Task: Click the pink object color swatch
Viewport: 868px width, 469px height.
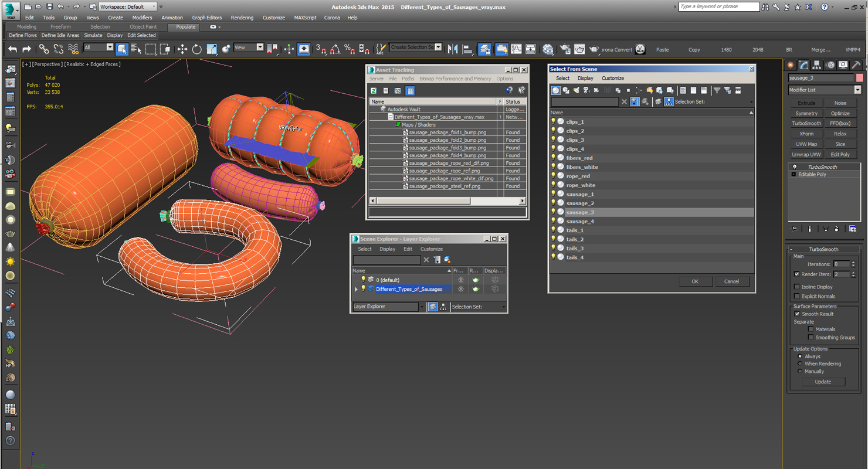Action: pyautogui.click(x=859, y=78)
